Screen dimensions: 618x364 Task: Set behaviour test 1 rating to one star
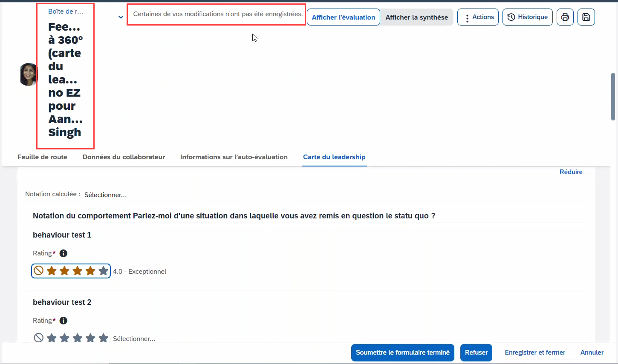tap(52, 271)
